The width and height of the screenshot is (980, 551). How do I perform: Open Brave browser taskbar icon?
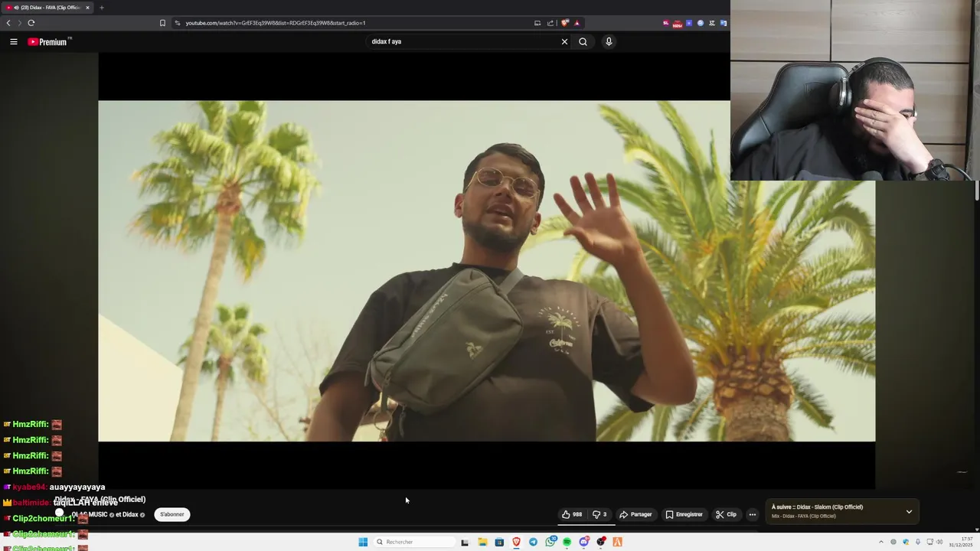tap(516, 542)
